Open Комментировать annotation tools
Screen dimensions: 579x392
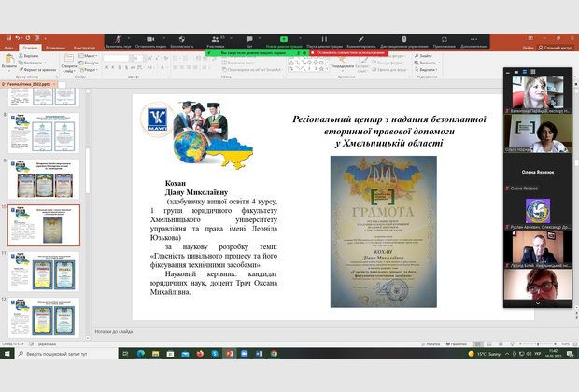click(x=360, y=41)
